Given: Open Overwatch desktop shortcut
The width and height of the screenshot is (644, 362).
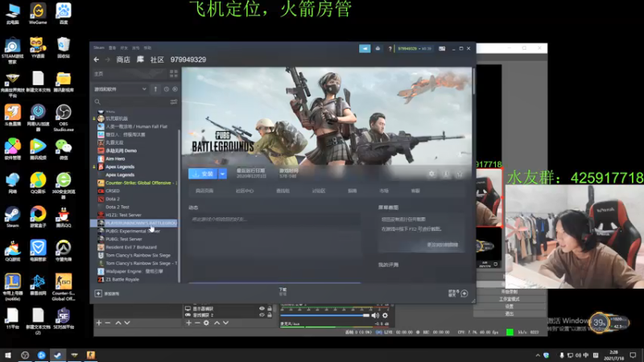Looking at the screenshot, I should point(64,251).
